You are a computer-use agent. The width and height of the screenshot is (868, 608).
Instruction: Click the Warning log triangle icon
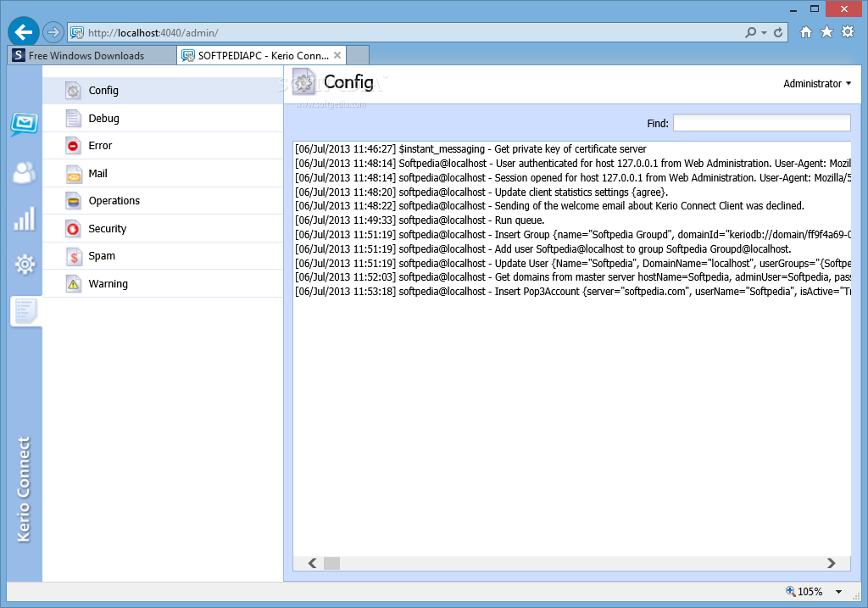point(73,284)
